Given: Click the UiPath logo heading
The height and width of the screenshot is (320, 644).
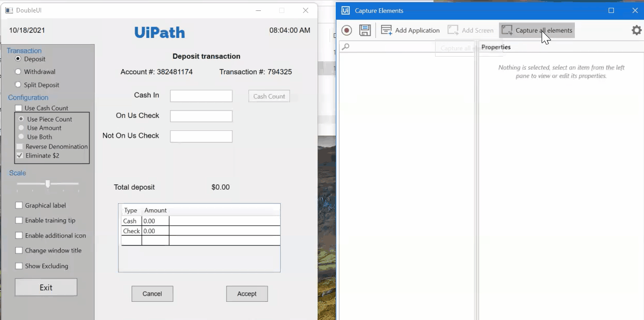Looking at the screenshot, I should tap(160, 33).
